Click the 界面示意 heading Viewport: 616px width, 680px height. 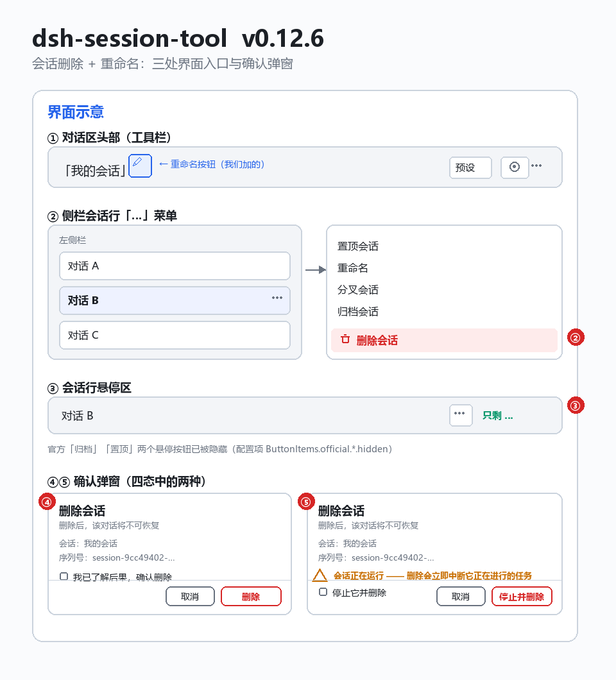tap(76, 112)
